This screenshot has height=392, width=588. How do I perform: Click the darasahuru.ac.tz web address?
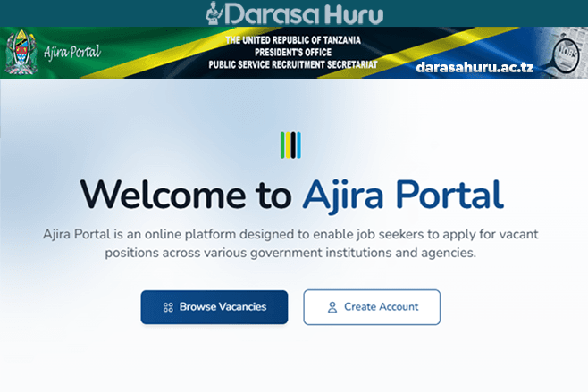[475, 67]
